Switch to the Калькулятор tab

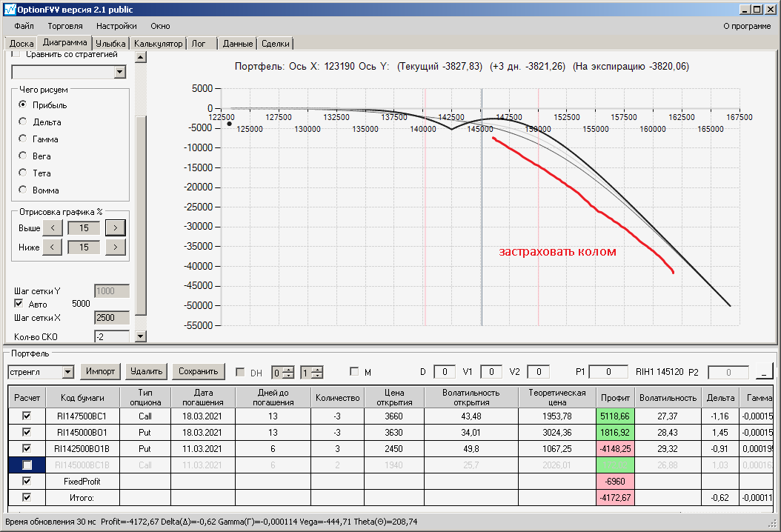(x=159, y=44)
